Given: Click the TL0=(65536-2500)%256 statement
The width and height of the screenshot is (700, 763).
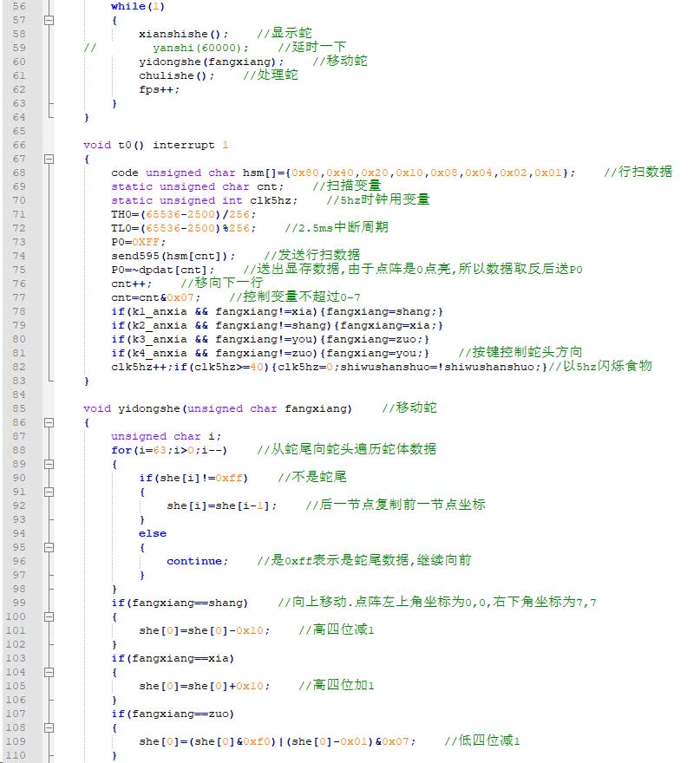Looking at the screenshot, I should pos(183,228).
